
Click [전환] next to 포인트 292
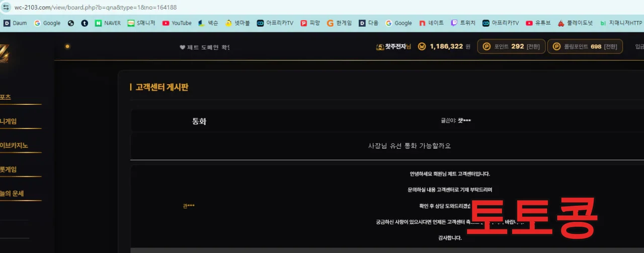click(x=533, y=46)
